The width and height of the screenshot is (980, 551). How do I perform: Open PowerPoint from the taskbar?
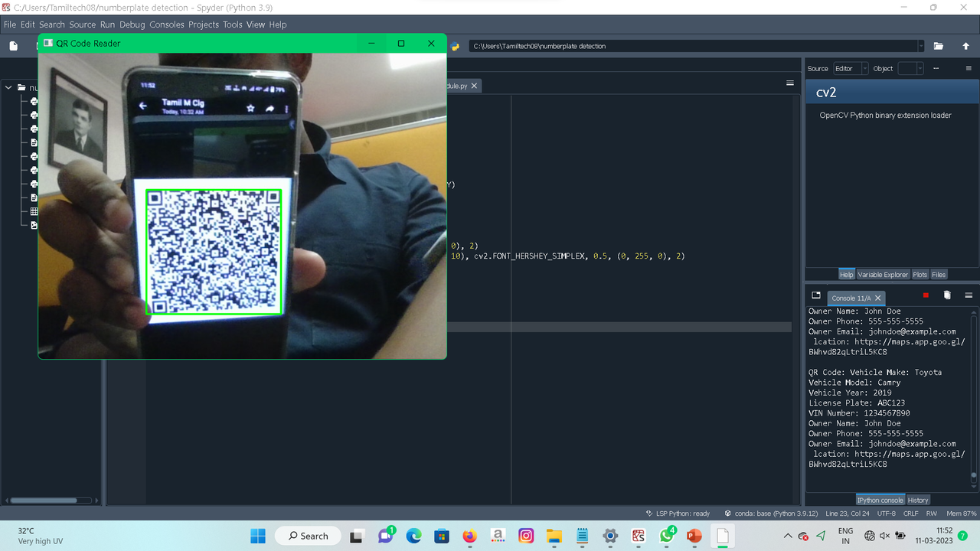[x=694, y=536]
